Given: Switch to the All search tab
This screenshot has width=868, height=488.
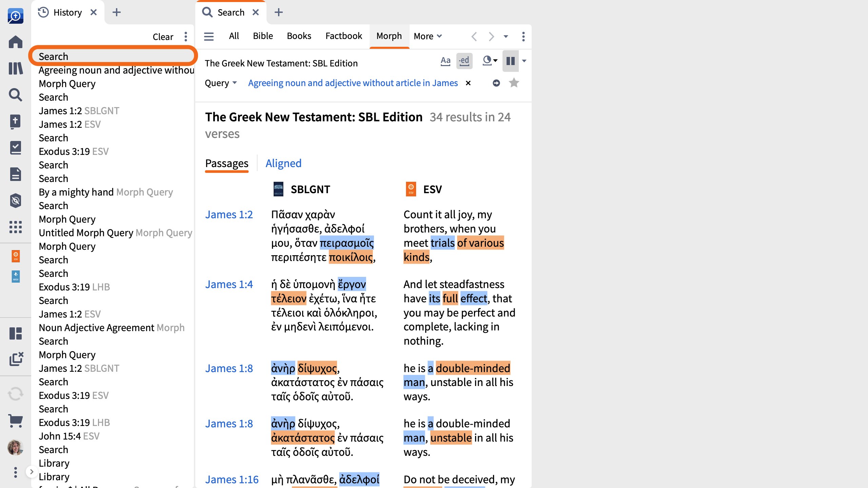Looking at the screenshot, I should 234,36.
